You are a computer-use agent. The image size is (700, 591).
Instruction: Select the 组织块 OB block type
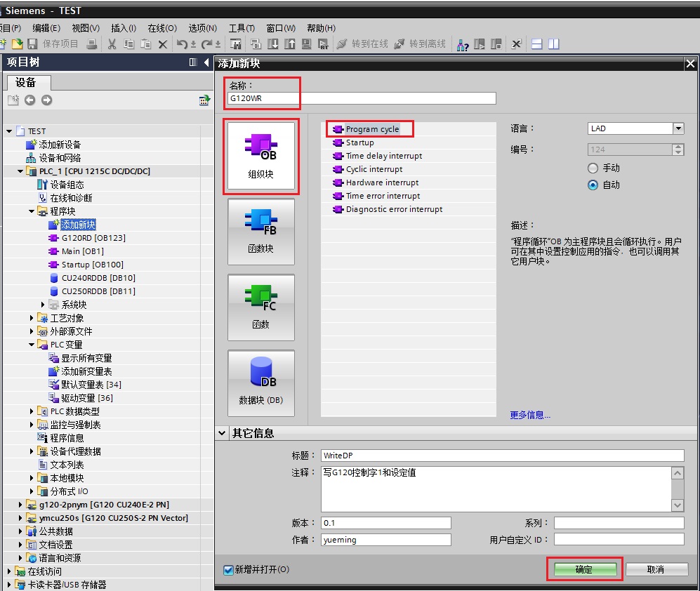(x=261, y=156)
